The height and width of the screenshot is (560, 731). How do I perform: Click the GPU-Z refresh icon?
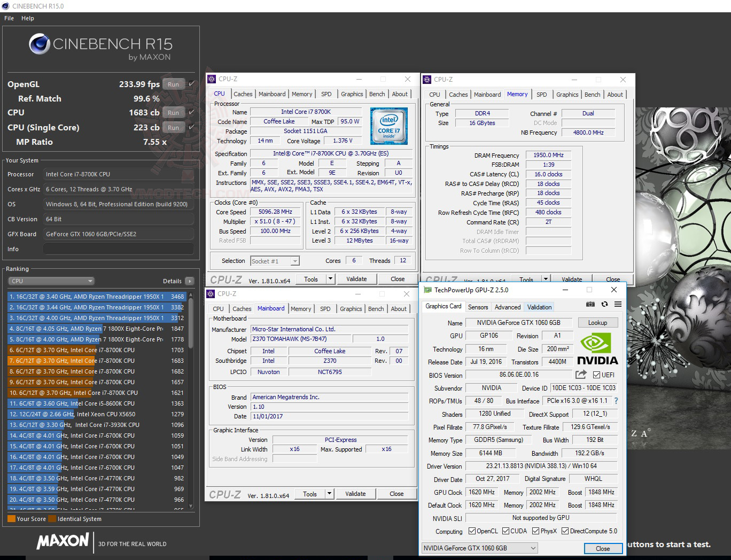coord(604,304)
